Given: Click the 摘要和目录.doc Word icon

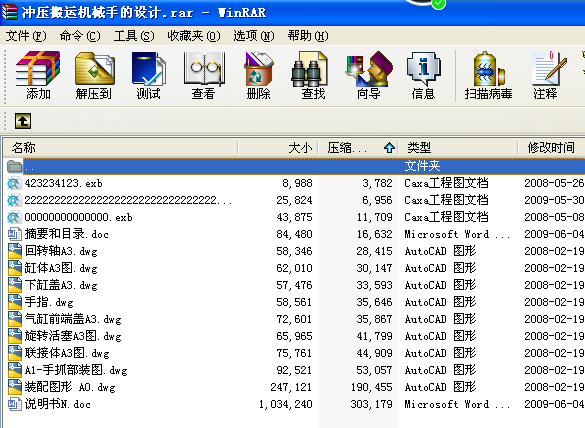Looking at the screenshot, I should click(x=15, y=234).
